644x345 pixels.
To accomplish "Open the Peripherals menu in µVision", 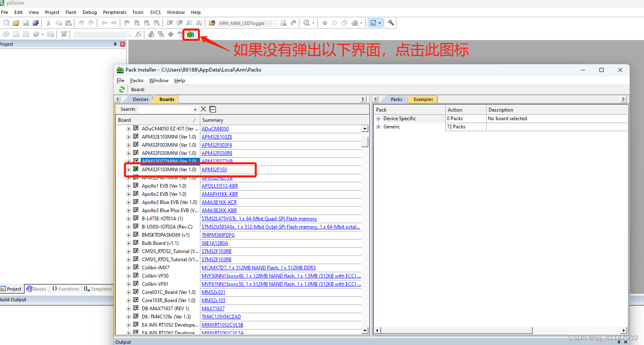I will (114, 12).
